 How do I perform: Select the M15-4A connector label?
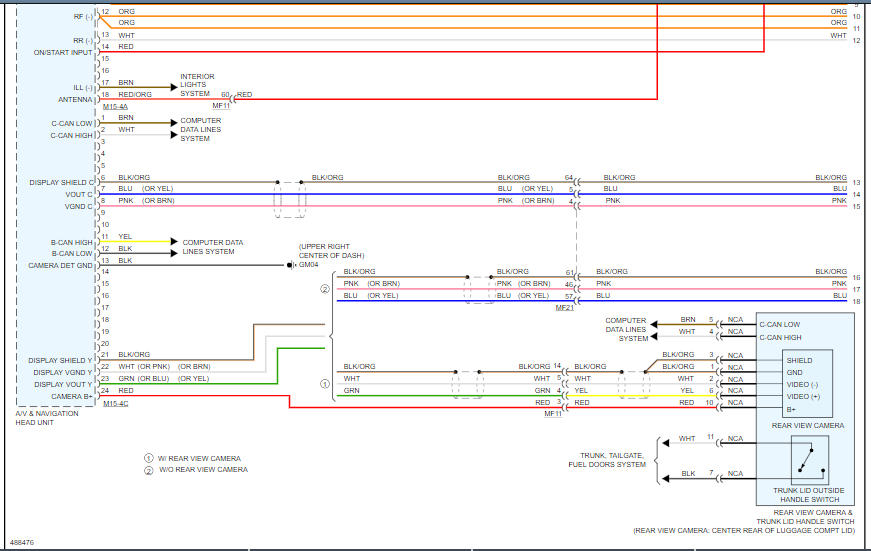(115, 107)
